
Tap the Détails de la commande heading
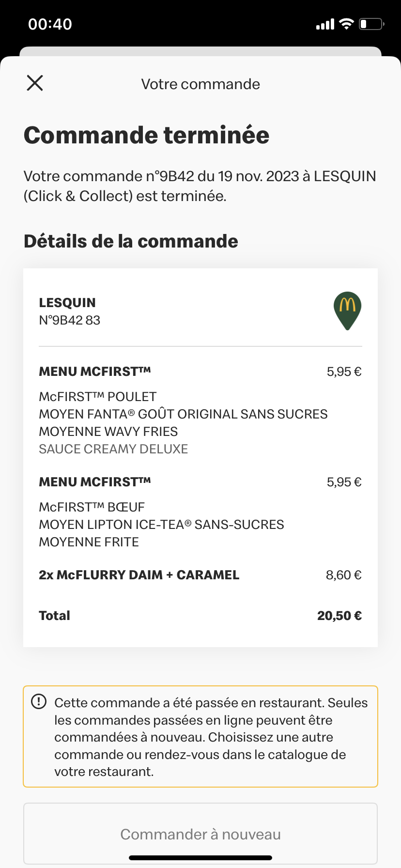[x=131, y=241]
